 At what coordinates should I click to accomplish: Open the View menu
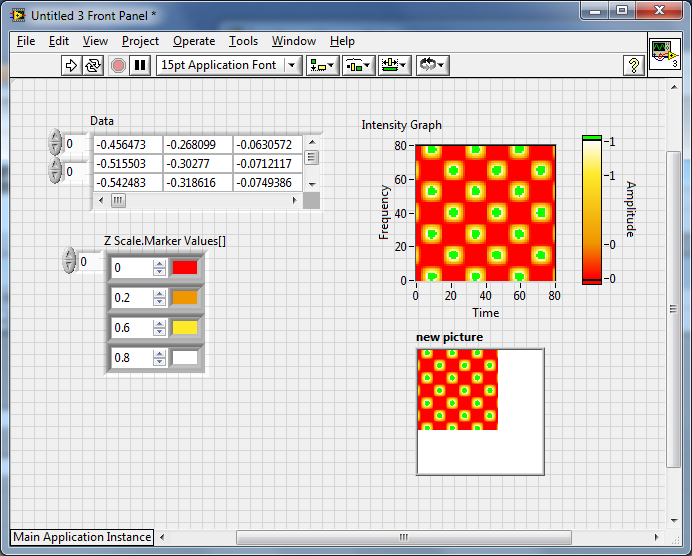[x=95, y=41]
